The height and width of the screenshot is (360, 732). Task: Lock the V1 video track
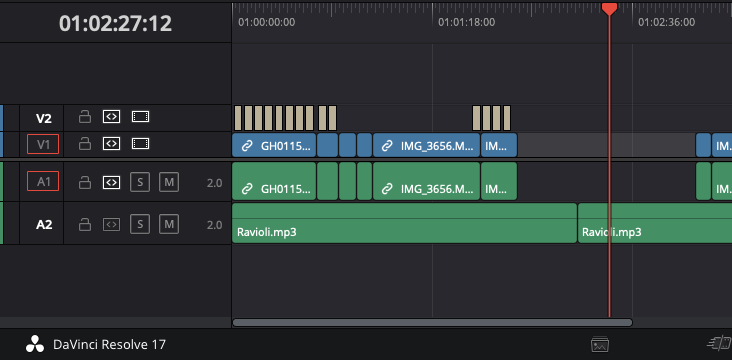[84, 144]
